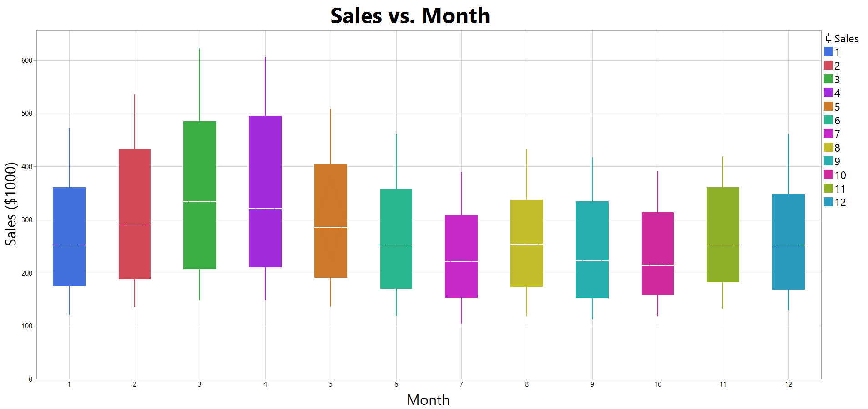Click the Sales vs. Month chart title
This screenshot has height=409, width=868.
tap(410, 16)
